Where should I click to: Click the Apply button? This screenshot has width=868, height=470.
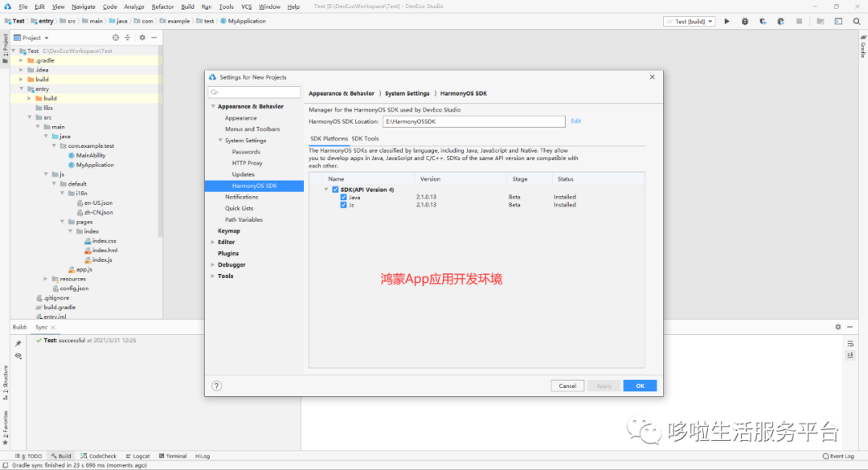coord(604,386)
